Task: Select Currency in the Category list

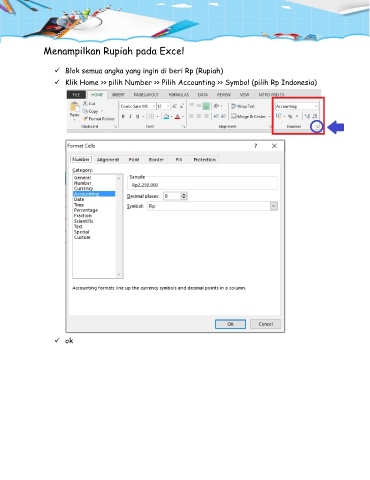Action: (x=83, y=188)
